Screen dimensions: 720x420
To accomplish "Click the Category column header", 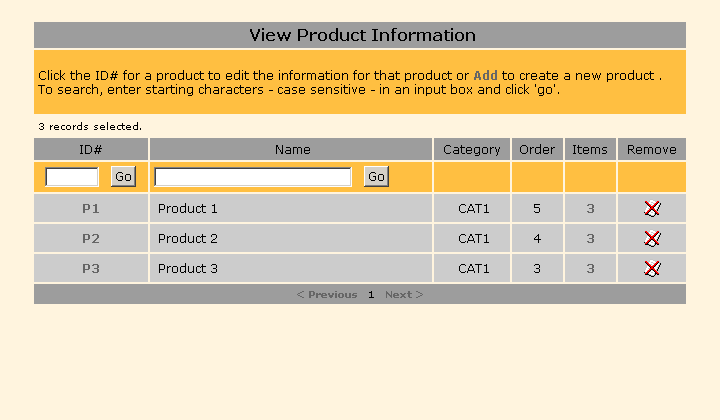I will pyautogui.click(x=471, y=150).
